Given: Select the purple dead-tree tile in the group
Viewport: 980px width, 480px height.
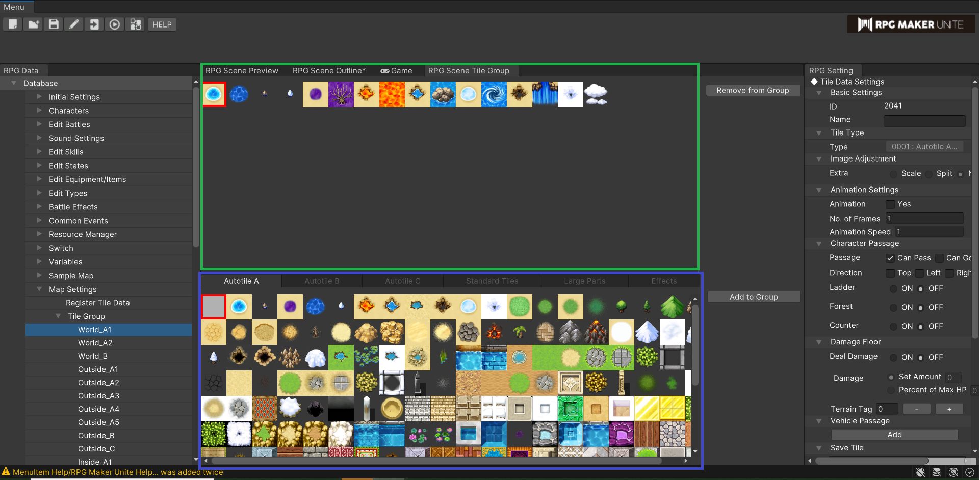Looking at the screenshot, I should coord(341,94).
